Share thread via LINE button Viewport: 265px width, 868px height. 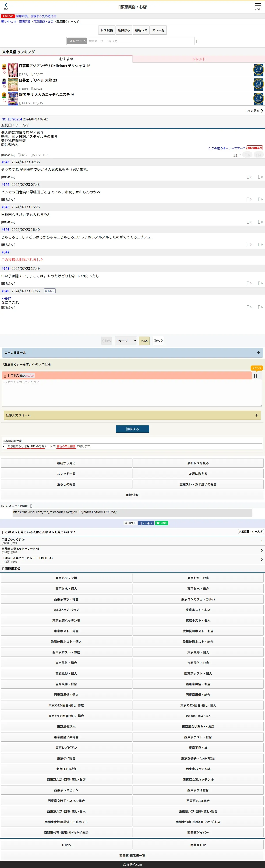(x=162, y=523)
